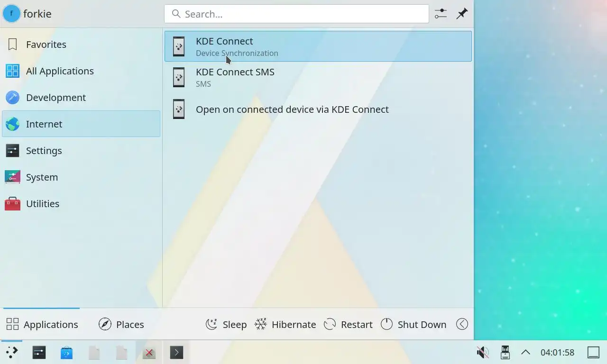Open the removable devices tray icon
This screenshot has height=364, width=607.
(505, 352)
